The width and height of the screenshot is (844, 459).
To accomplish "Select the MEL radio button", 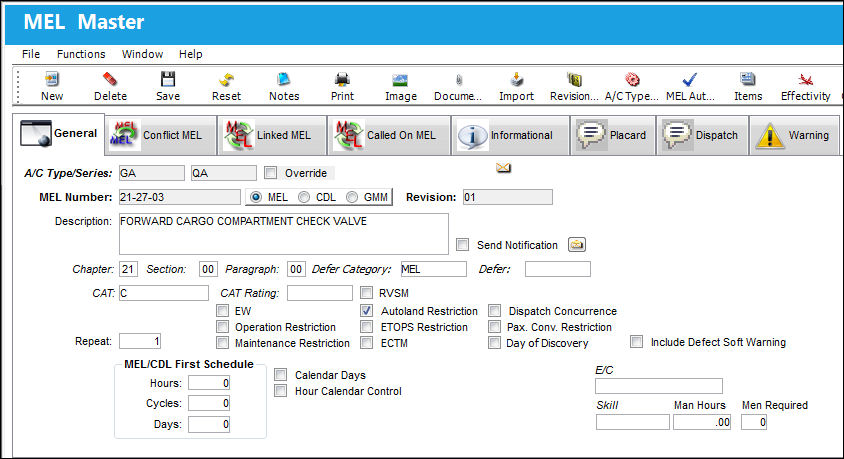I will (256, 197).
